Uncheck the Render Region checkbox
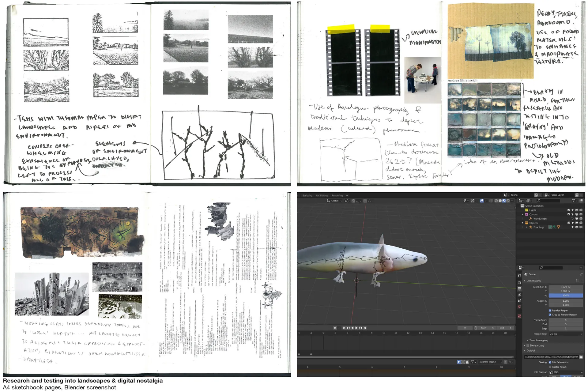The width and height of the screenshot is (588, 392). 550,311
